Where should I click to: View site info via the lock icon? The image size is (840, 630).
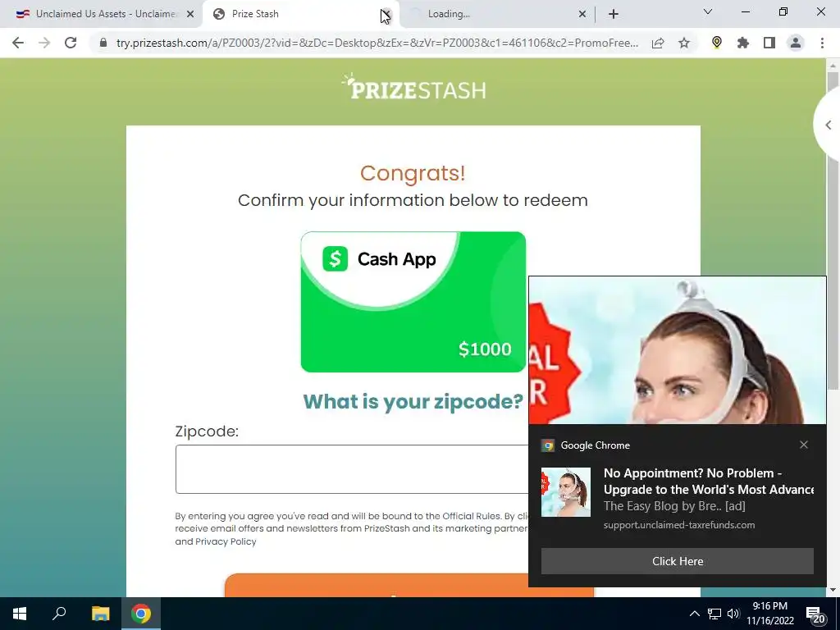(103, 43)
